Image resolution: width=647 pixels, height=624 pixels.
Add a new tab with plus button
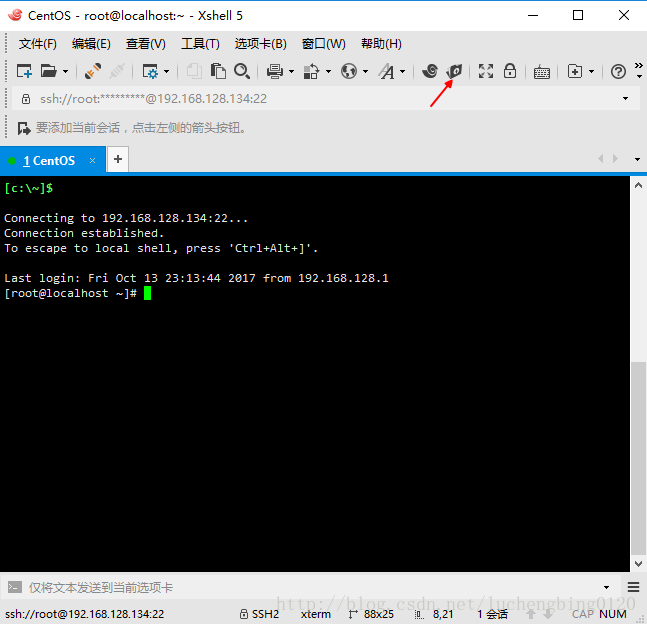118,159
